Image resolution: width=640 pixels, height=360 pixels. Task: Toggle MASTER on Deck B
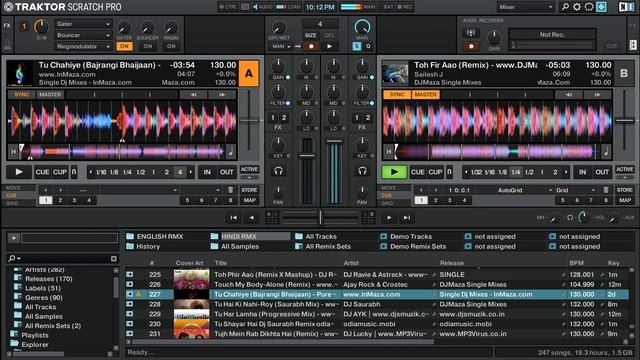click(x=425, y=94)
